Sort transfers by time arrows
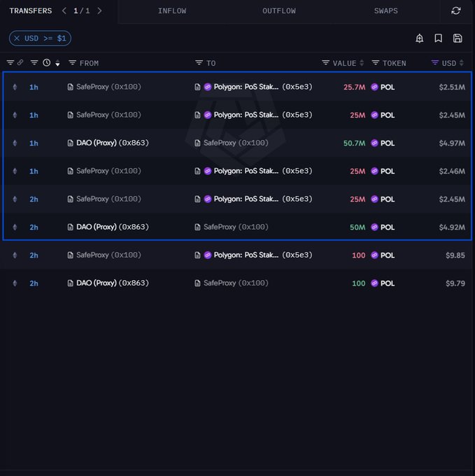The height and width of the screenshot is (476, 475). 57,63
